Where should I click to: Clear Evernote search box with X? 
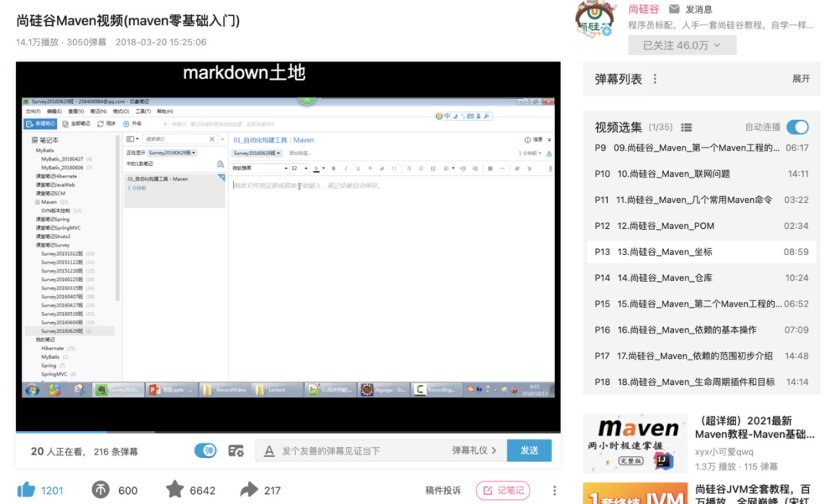click(x=212, y=139)
